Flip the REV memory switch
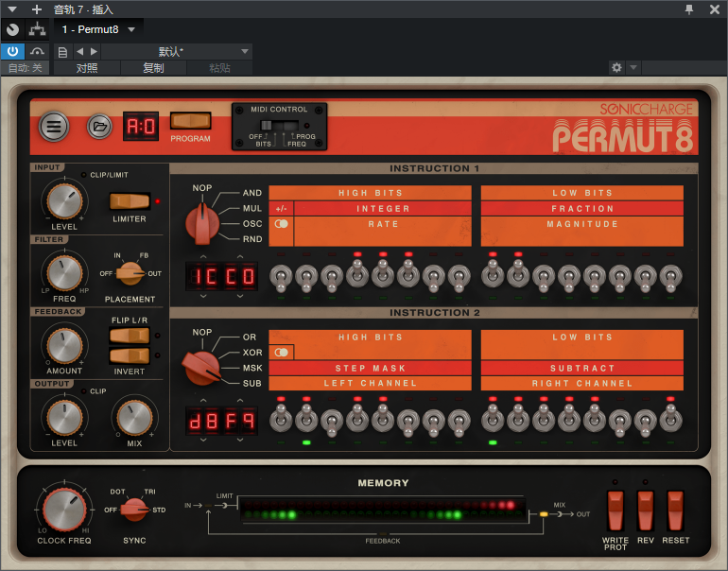 [646, 510]
